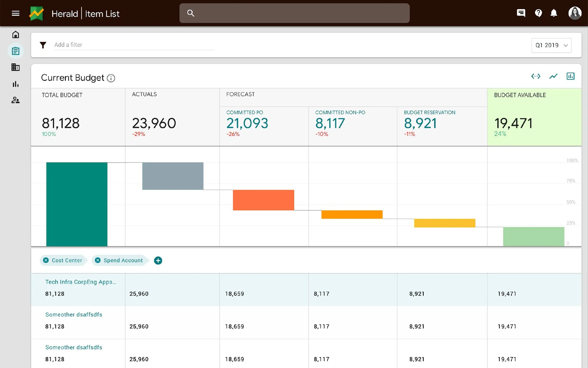Focus the top search bar
This screenshot has height=368, width=588.
(294, 13)
